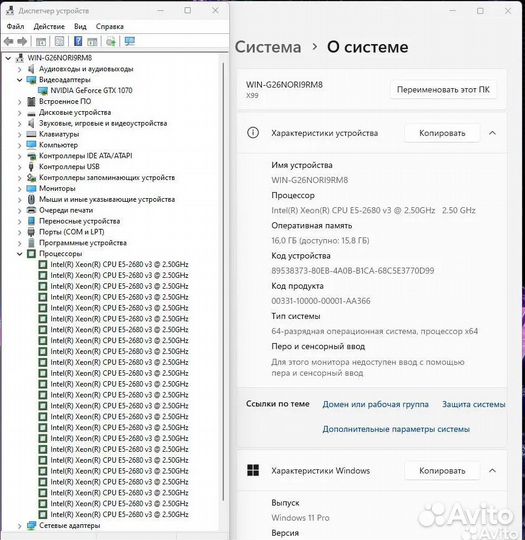The image size is (525, 540).
Task: Click the Порты (COM и LPT) icon
Action: 31,232
